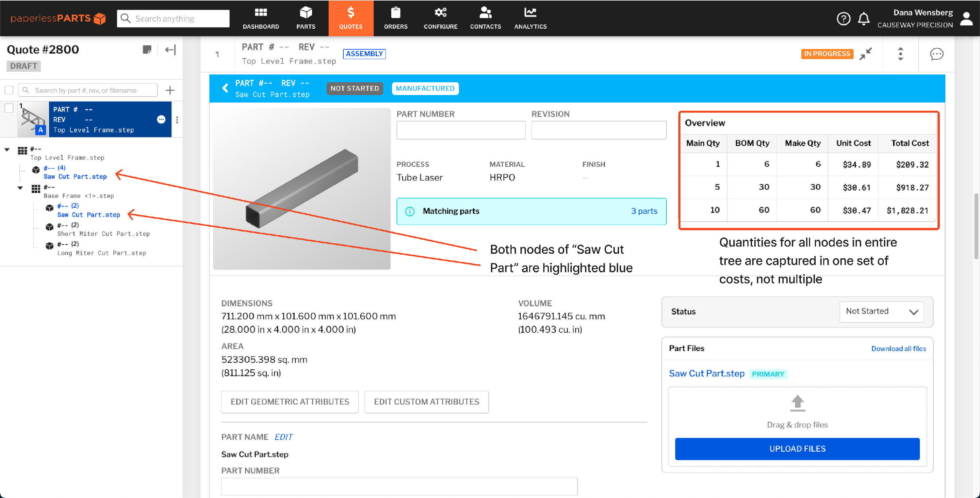Open the notifications bell icon
Image resolution: width=980 pixels, height=498 pixels.
[864, 18]
